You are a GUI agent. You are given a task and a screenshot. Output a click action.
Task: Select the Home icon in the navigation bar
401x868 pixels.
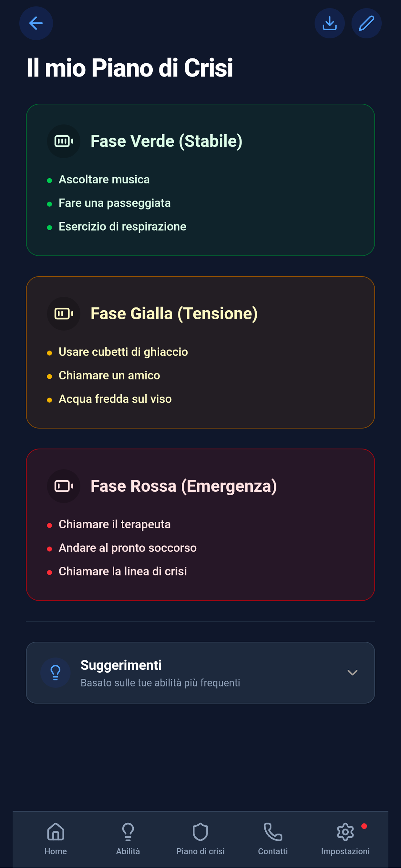pyautogui.click(x=55, y=832)
